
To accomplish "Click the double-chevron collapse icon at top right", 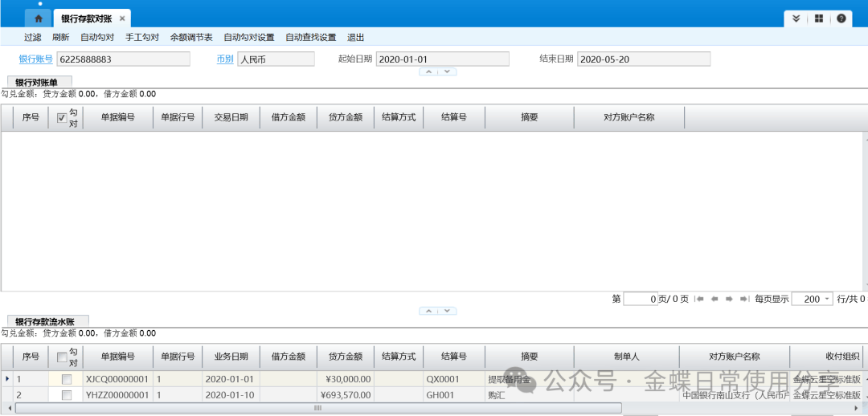I will click(x=796, y=18).
